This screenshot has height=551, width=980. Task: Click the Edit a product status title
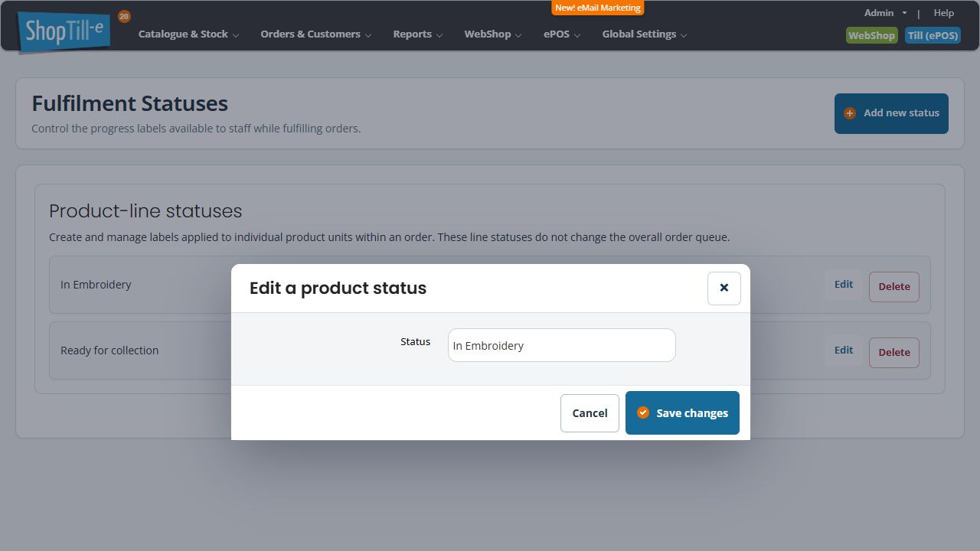click(x=338, y=289)
